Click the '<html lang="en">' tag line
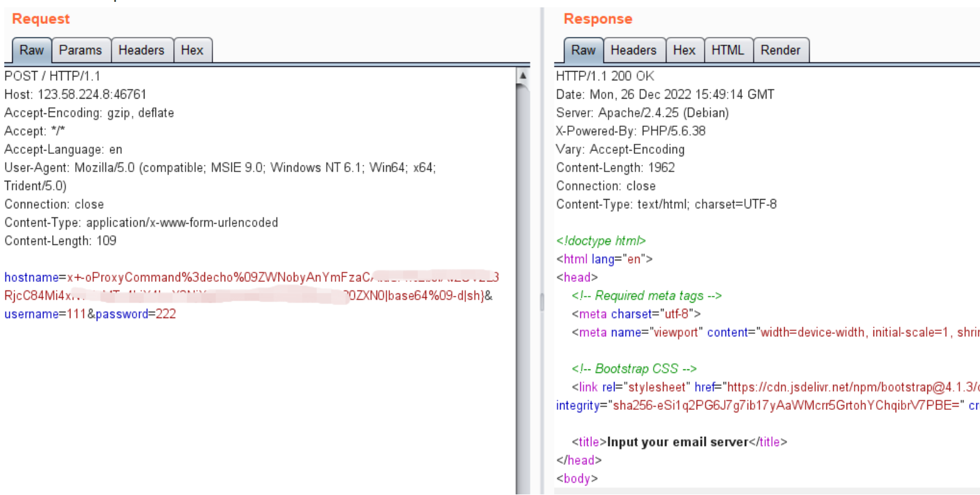Viewport: 980px width, 495px height. (x=604, y=259)
